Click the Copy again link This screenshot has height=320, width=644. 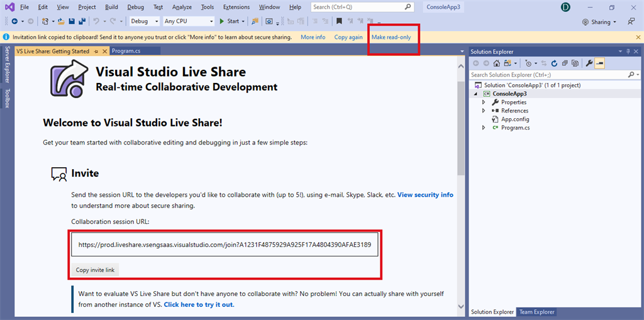tap(348, 37)
